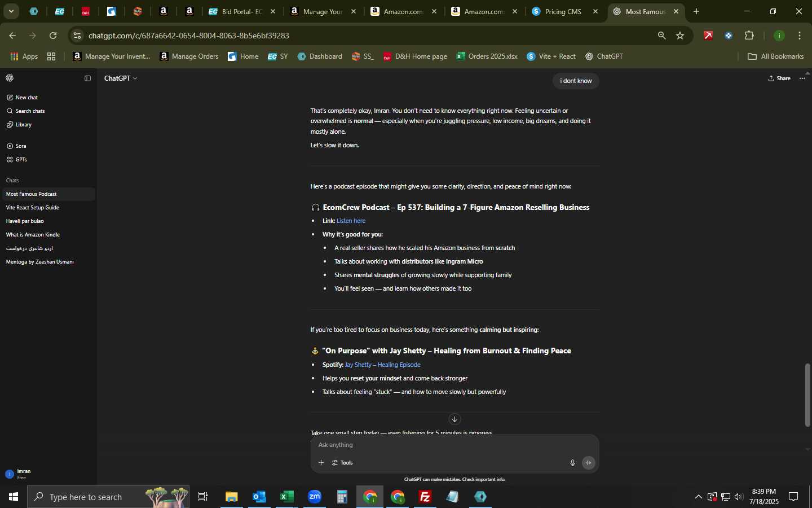Open the Vite React Setup Guide chat
The width and height of the screenshot is (812, 508).
click(48, 208)
